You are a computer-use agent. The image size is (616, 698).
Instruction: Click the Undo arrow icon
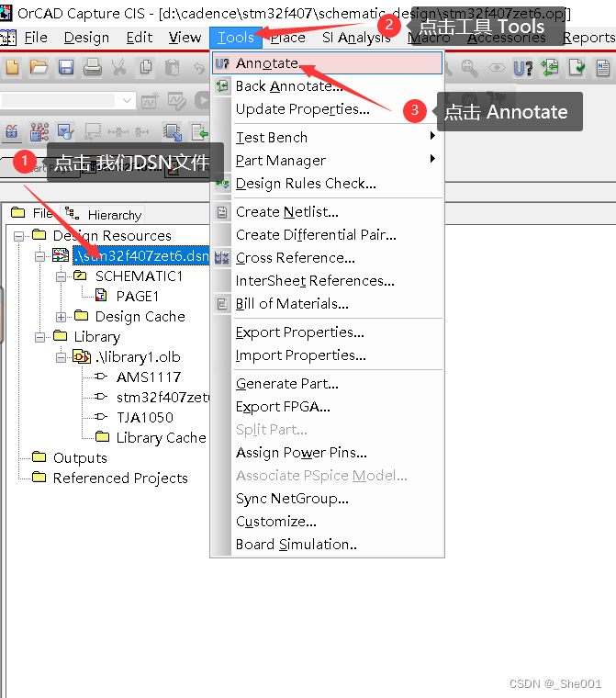pyautogui.click(x=199, y=68)
